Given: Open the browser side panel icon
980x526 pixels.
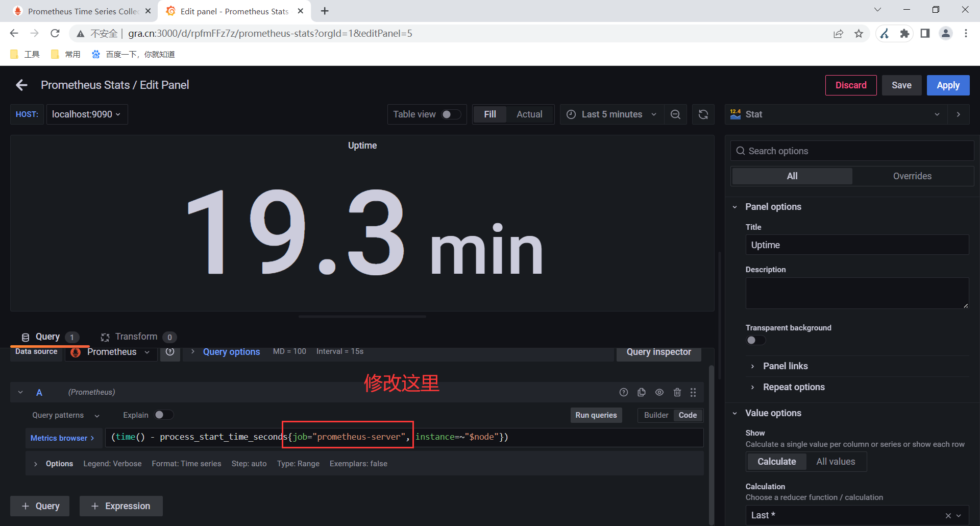Looking at the screenshot, I should [925, 34].
